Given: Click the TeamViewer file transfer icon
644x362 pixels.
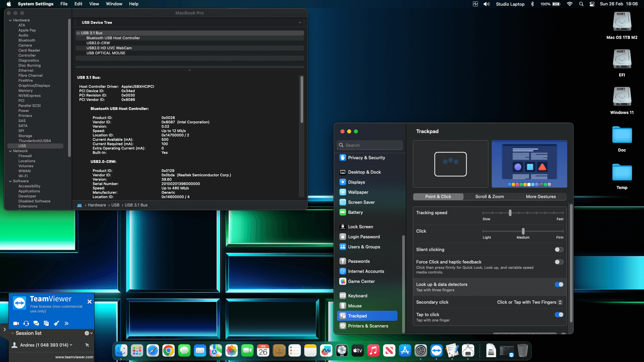Looking at the screenshot, I should point(46,323).
